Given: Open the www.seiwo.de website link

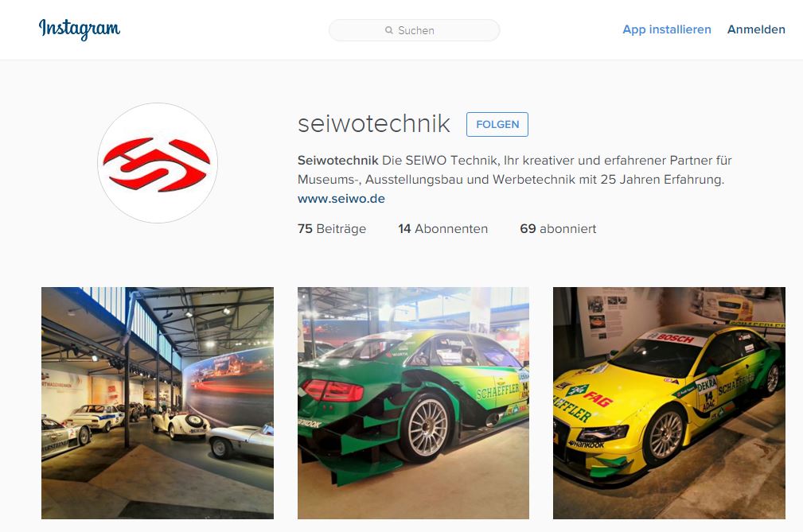Looking at the screenshot, I should pos(341,199).
